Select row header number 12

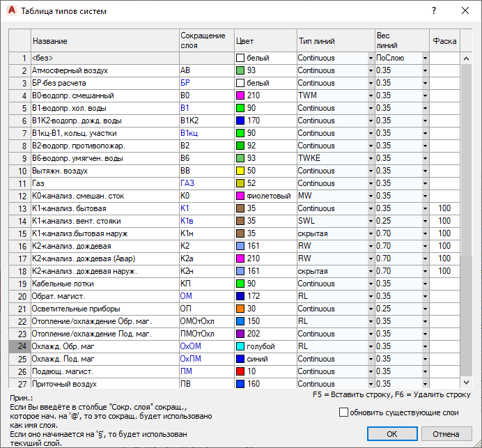pyautogui.click(x=20, y=196)
